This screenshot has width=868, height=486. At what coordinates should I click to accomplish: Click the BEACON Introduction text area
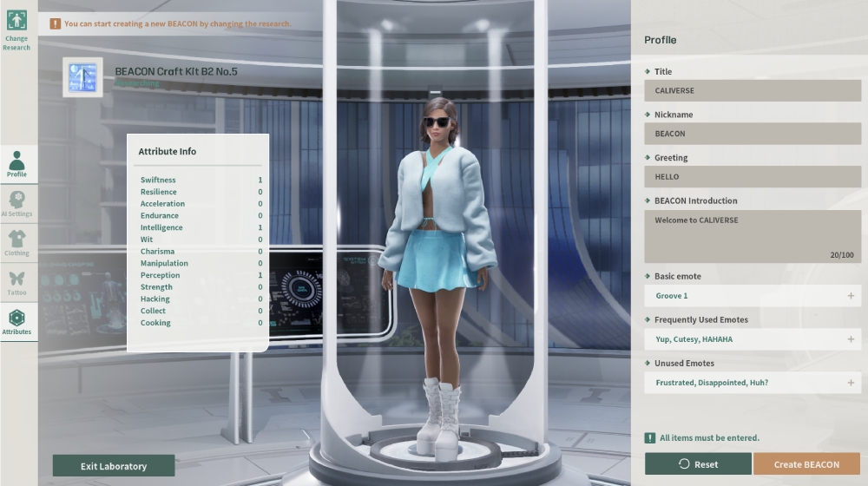tap(752, 236)
